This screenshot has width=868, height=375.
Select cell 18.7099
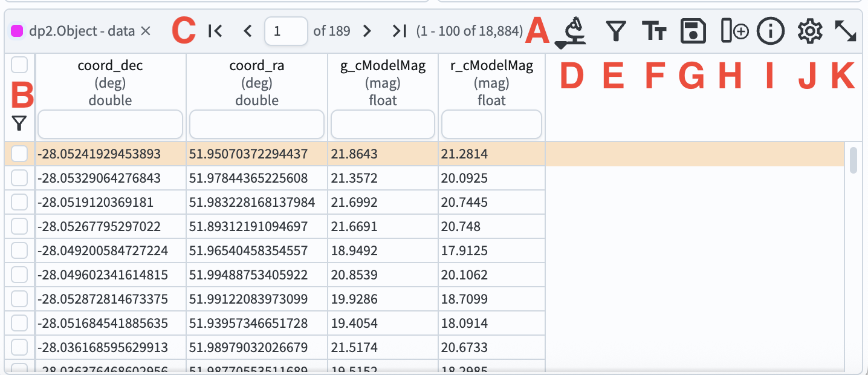(x=491, y=299)
